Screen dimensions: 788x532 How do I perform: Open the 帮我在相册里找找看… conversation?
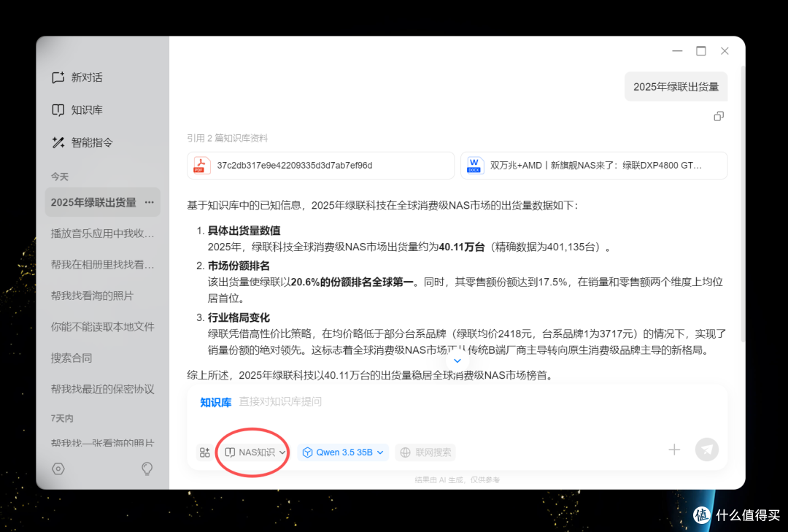(x=103, y=264)
